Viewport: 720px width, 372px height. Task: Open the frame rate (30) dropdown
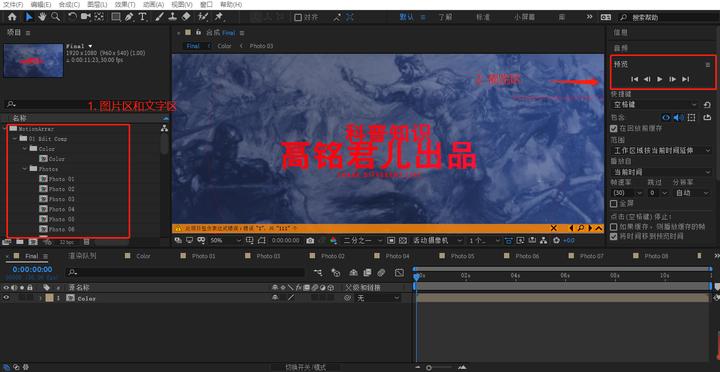(x=627, y=193)
